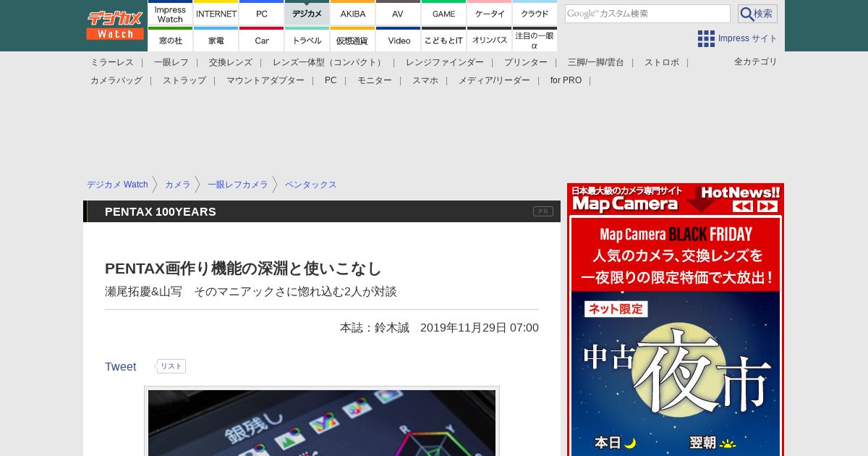The image size is (868, 456).
Task: Open the AV tab
Action: point(398,13)
